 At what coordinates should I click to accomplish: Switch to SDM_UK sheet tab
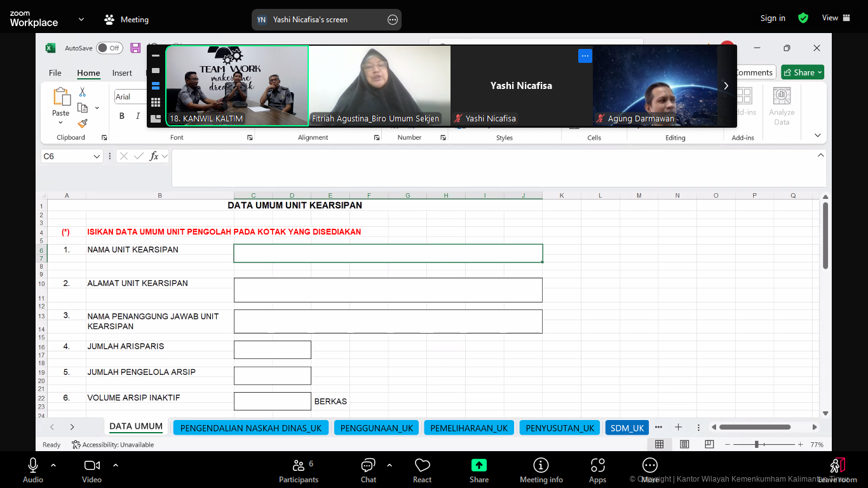pyautogui.click(x=627, y=428)
